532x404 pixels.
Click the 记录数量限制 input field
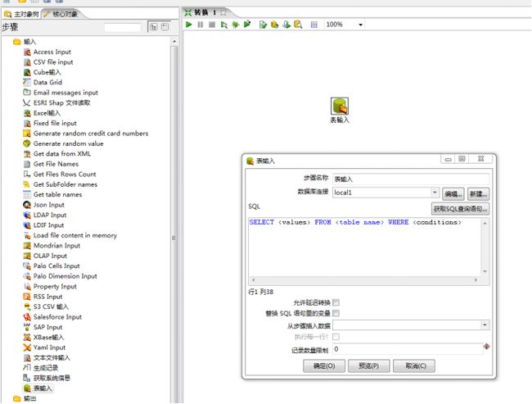tap(408, 349)
